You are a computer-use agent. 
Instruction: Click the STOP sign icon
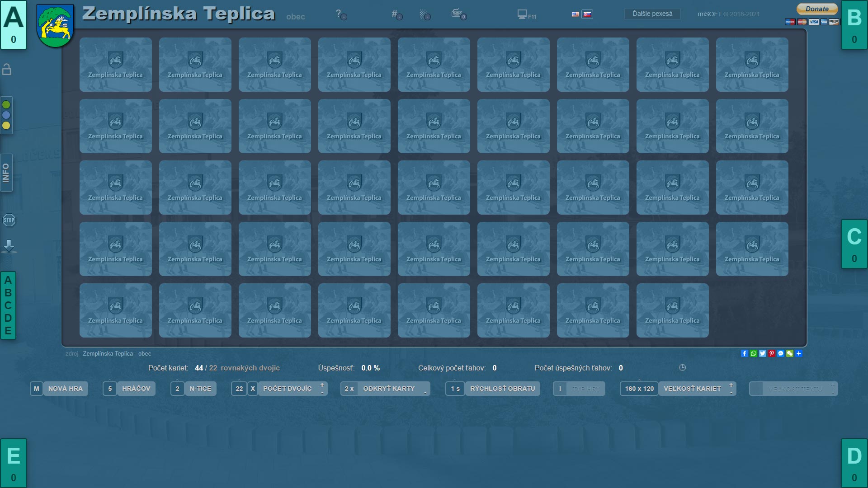click(x=9, y=220)
